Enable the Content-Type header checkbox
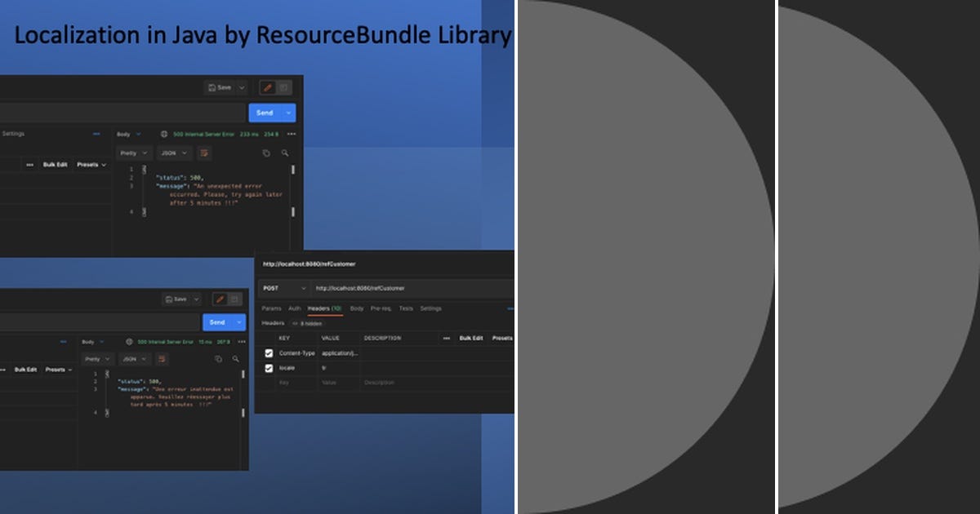The height and width of the screenshot is (514, 980). pyautogui.click(x=269, y=353)
